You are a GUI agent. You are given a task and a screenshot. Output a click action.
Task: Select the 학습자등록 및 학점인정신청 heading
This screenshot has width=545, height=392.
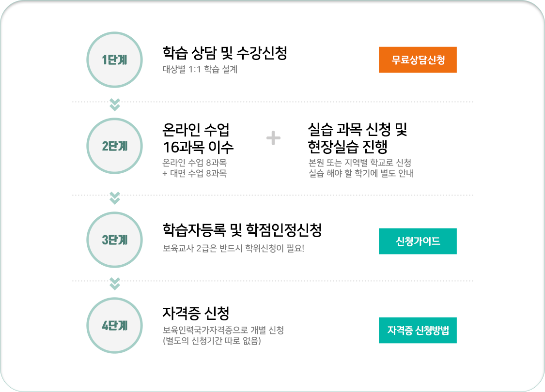(242, 230)
